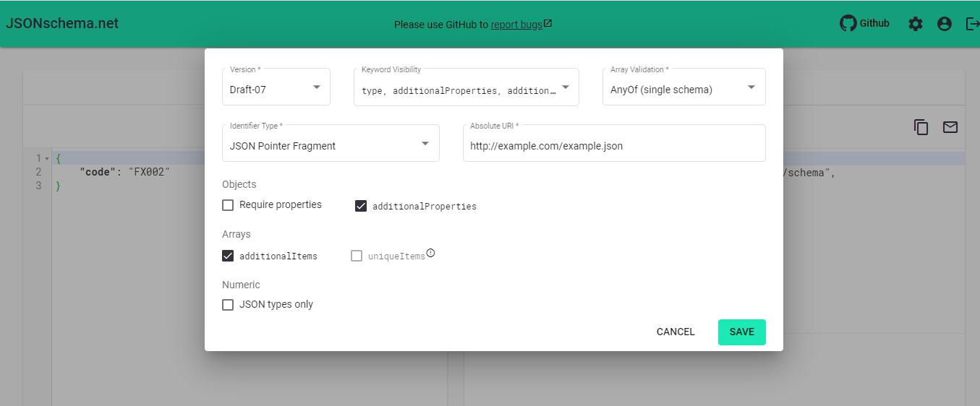This screenshot has height=406, width=980.
Task: Uncheck the additionalItems checkbox
Action: (x=228, y=256)
